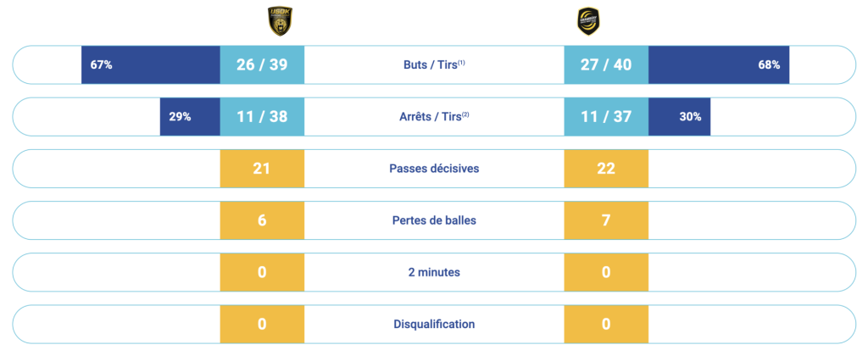Click the 30% saves percentage bar
868x356 pixels.
tap(679, 117)
